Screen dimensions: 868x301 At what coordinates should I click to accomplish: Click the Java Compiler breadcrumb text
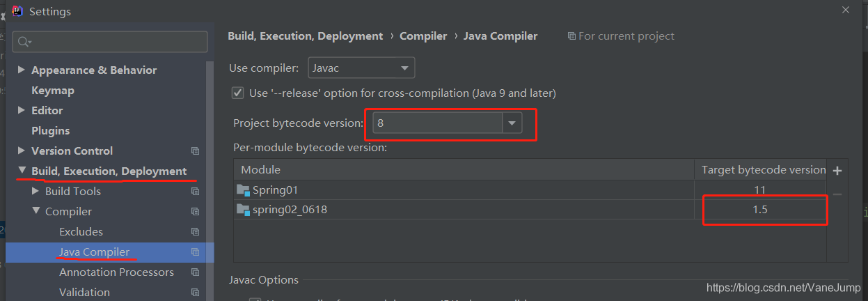500,36
